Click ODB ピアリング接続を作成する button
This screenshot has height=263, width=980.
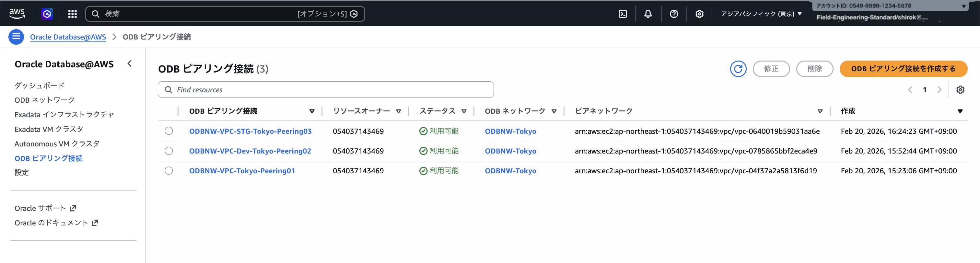click(x=903, y=69)
